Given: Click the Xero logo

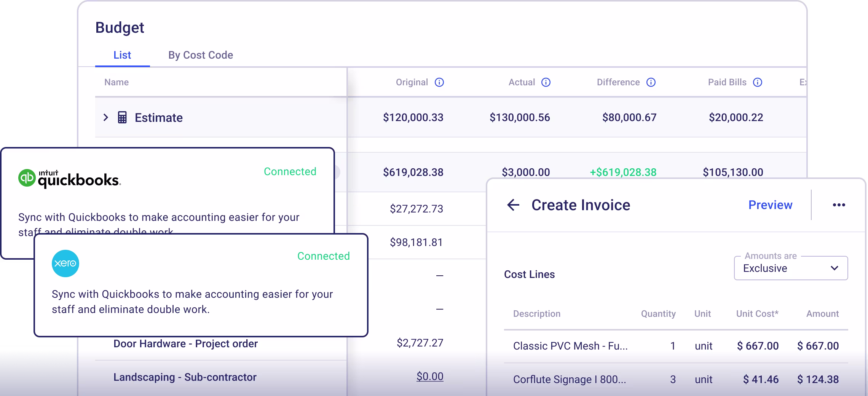Looking at the screenshot, I should (x=65, y=263).
